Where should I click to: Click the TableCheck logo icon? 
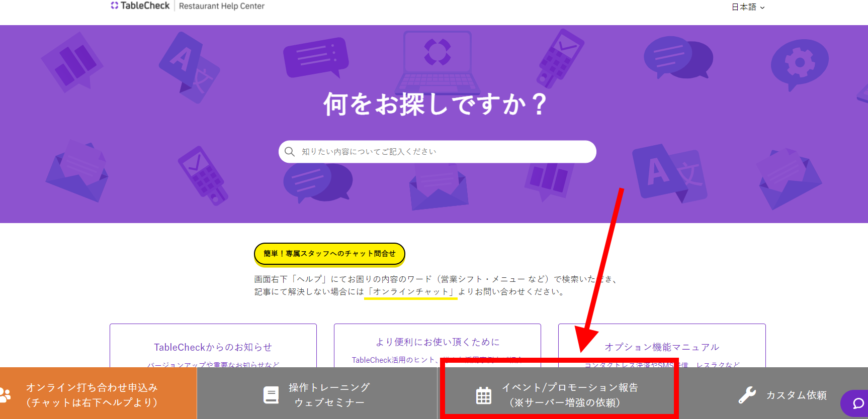(x=115, y=6)
